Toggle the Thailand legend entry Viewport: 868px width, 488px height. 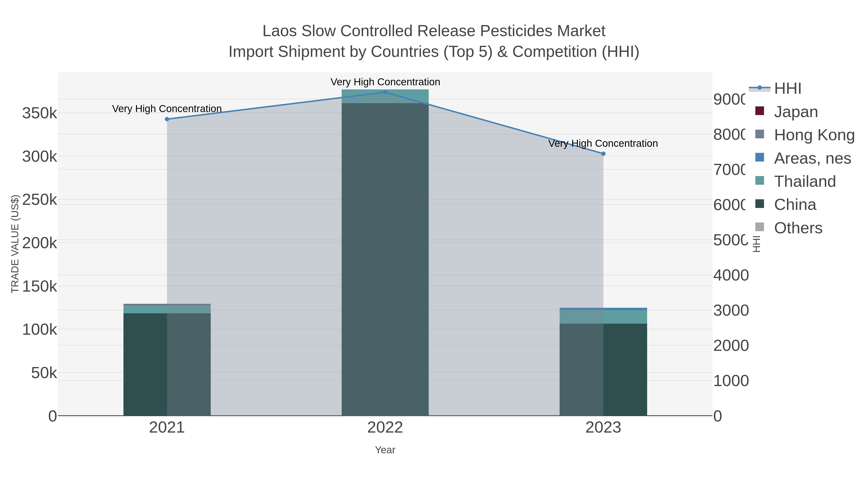pyautogui.click(x=795, y=181)
